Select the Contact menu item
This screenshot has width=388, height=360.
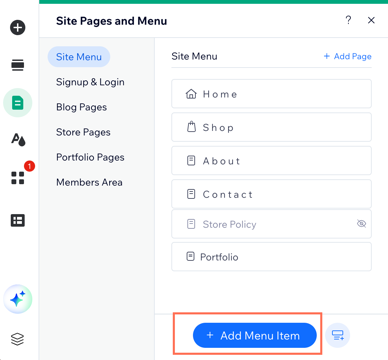tap(271, 194)
